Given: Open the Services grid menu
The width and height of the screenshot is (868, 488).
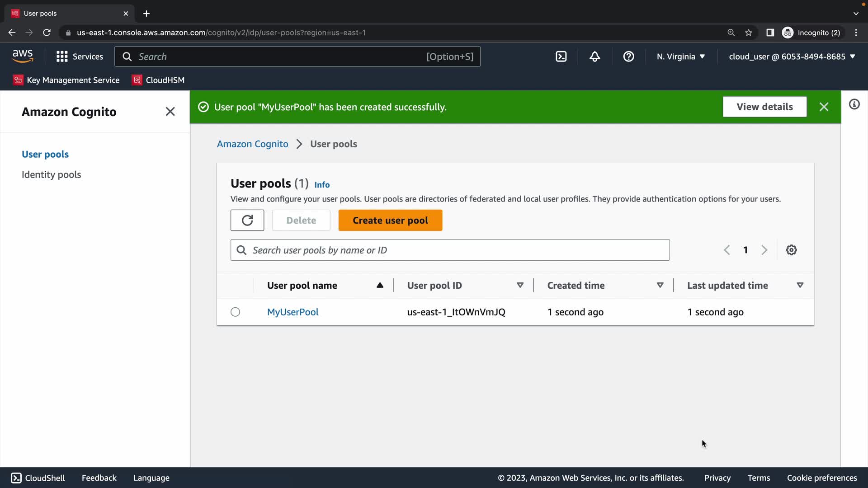Looking at the screenshot, I should click(x=79, y=56).
